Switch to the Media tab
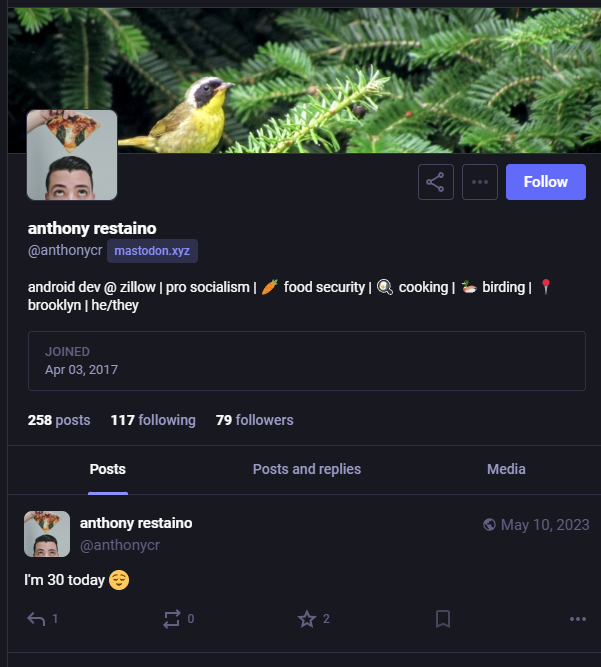Image resolution: width=601 pixels, height=667 pixels. (x=506, y=469)
